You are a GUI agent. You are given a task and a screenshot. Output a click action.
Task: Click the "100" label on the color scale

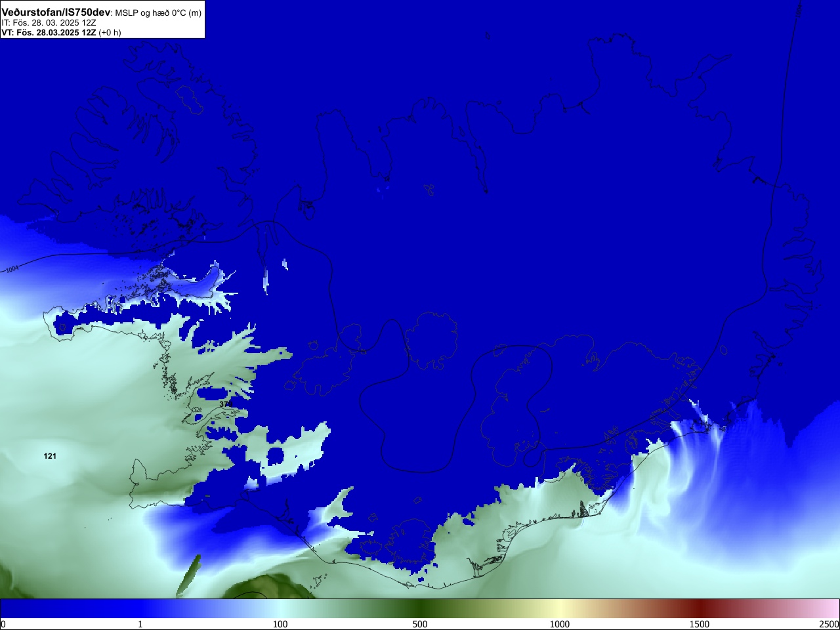tap(280, 624)
